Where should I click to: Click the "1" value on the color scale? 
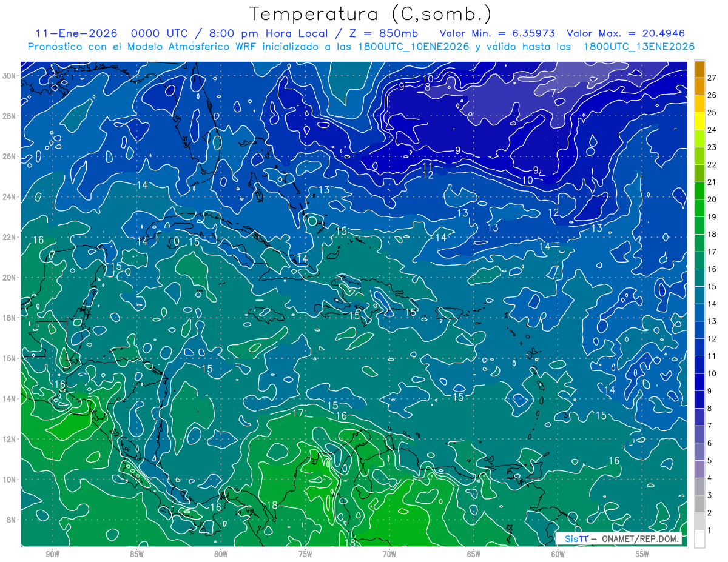[709, 530]
